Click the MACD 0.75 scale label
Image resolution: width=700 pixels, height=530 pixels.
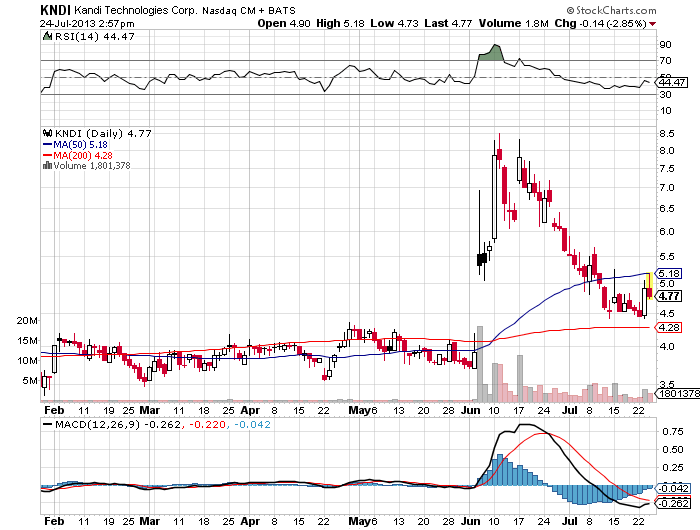(x=673, y=431)
